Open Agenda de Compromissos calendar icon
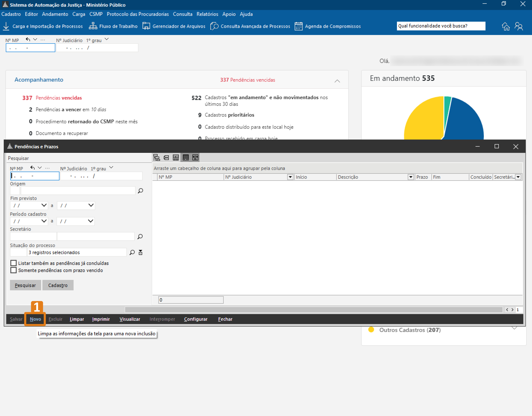This screenshot has height=416, width=532. 298,26
